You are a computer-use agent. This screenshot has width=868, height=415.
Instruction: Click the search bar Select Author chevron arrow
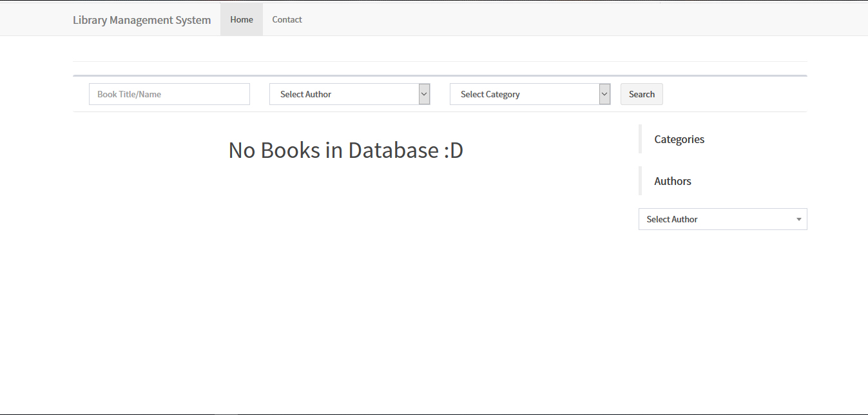click(424, 94)
